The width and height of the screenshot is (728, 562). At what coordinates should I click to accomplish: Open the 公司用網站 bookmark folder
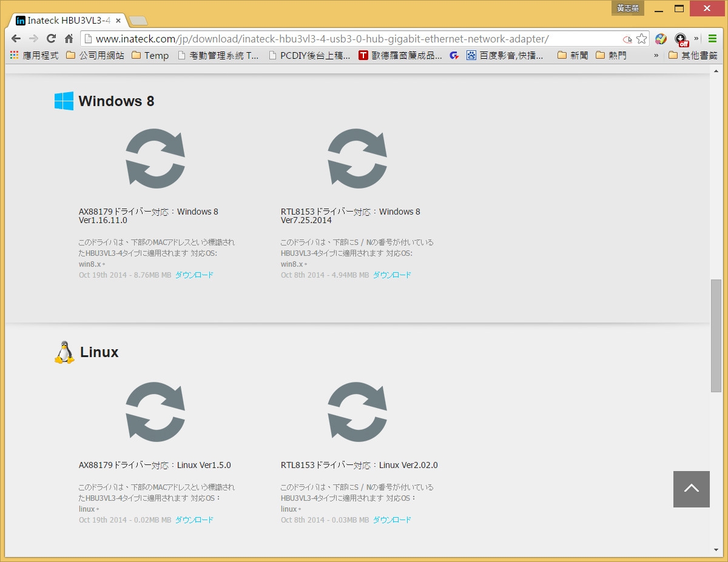(x=95, y=55)
